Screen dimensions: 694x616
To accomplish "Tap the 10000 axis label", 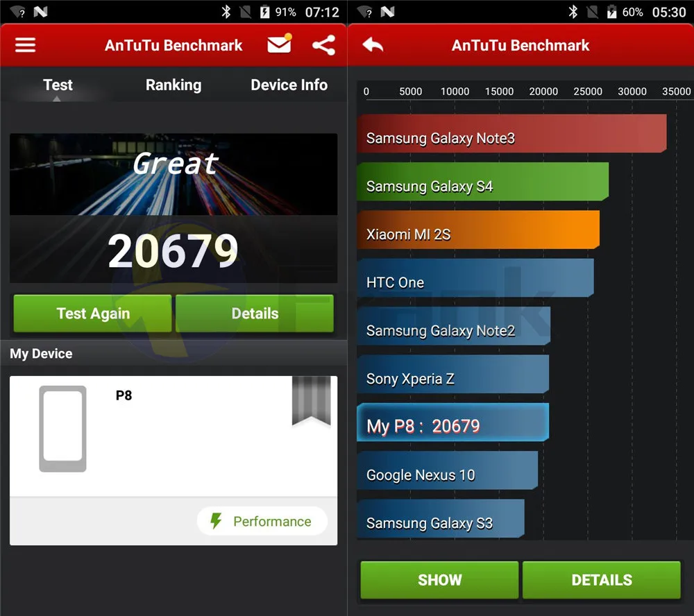I will coord(455,92).
